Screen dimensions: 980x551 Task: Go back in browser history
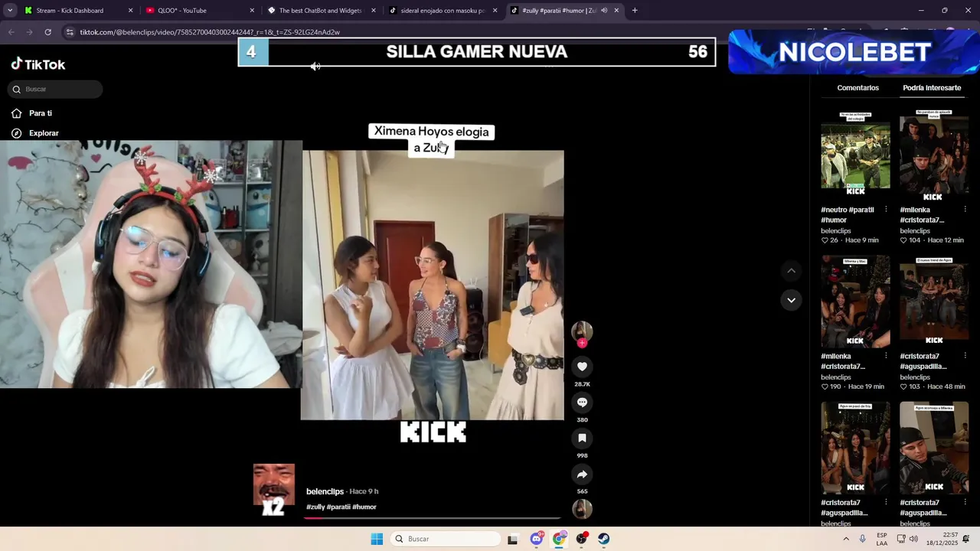pos(11,32)
